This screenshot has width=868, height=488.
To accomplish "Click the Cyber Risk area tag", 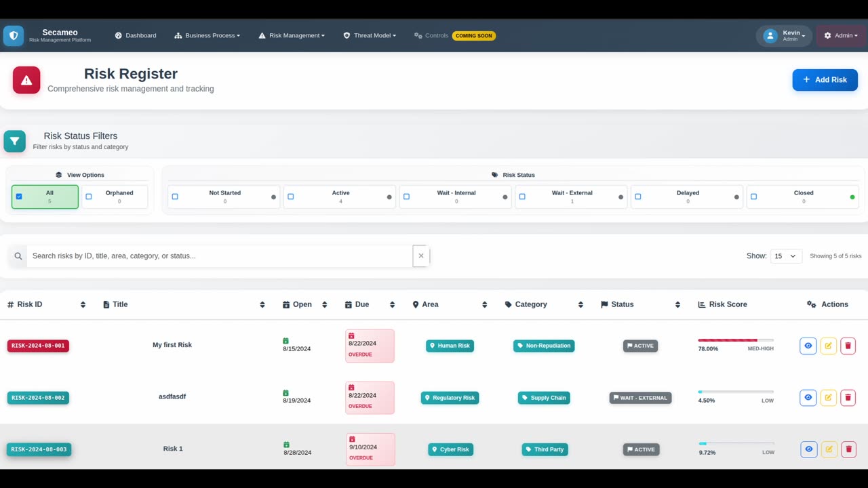I will coord(451,449).
